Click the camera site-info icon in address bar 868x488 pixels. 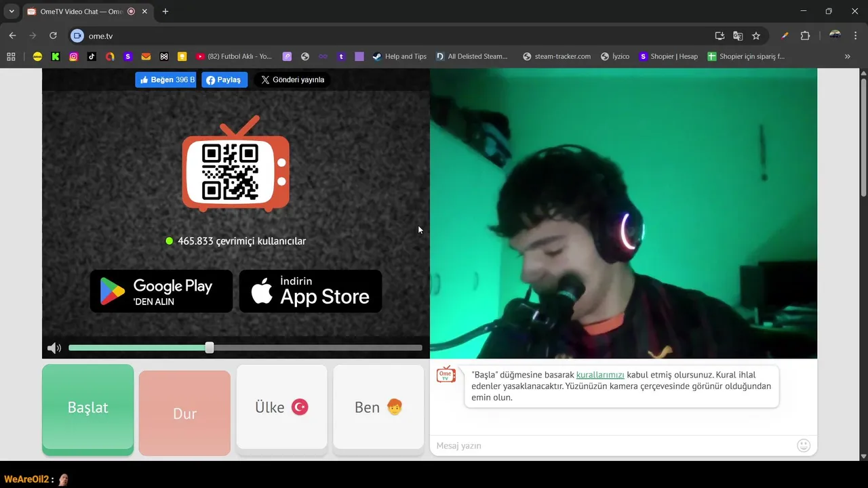coord(77,36)
